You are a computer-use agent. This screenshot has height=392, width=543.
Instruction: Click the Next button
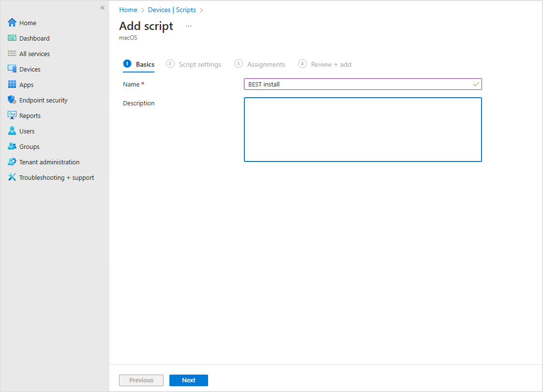pos(188,380)
